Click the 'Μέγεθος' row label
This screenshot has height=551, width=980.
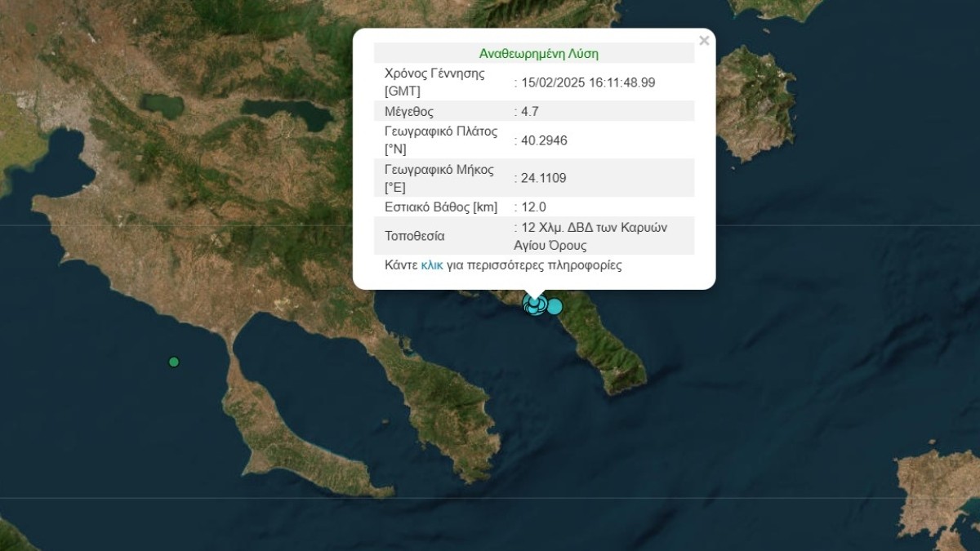(x=408, y=112)
